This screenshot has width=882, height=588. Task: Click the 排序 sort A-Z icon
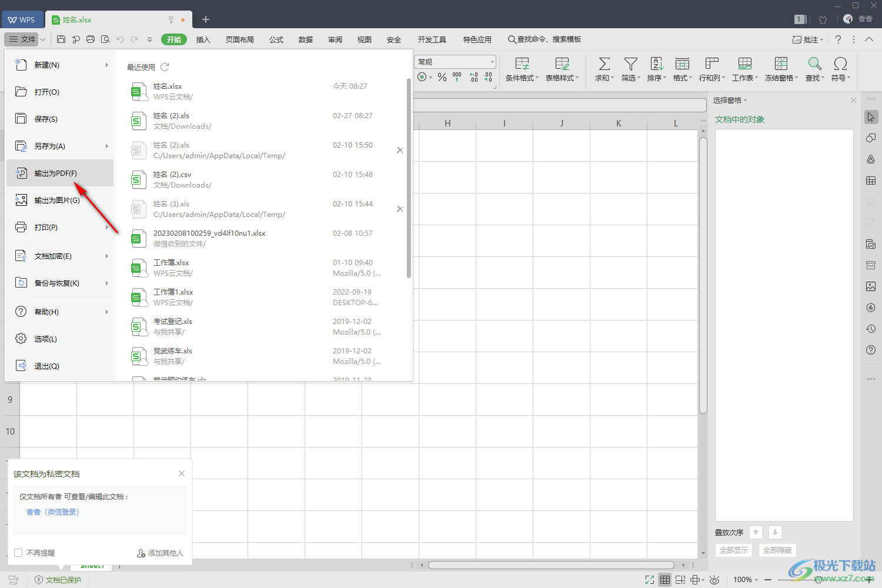point(657,64)
